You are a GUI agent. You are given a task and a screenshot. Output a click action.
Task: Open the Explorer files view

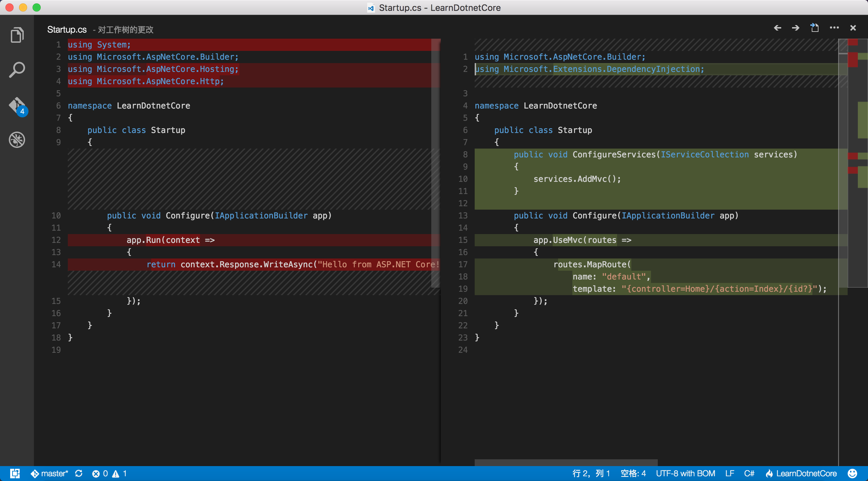tap(17, 35)
